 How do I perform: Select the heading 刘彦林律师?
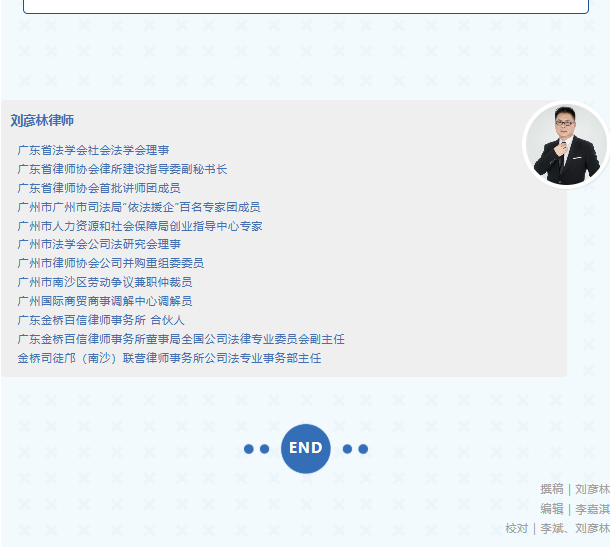42,121
